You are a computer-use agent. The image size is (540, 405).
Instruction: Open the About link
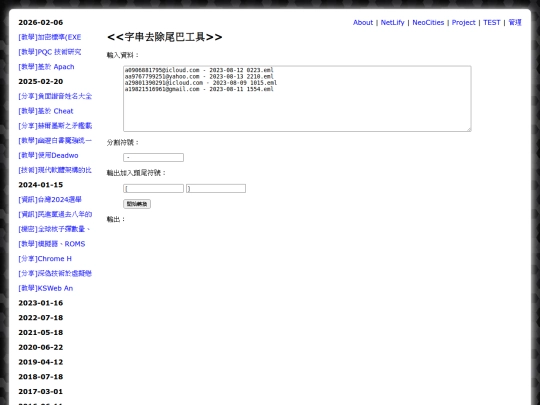point(363,22)
